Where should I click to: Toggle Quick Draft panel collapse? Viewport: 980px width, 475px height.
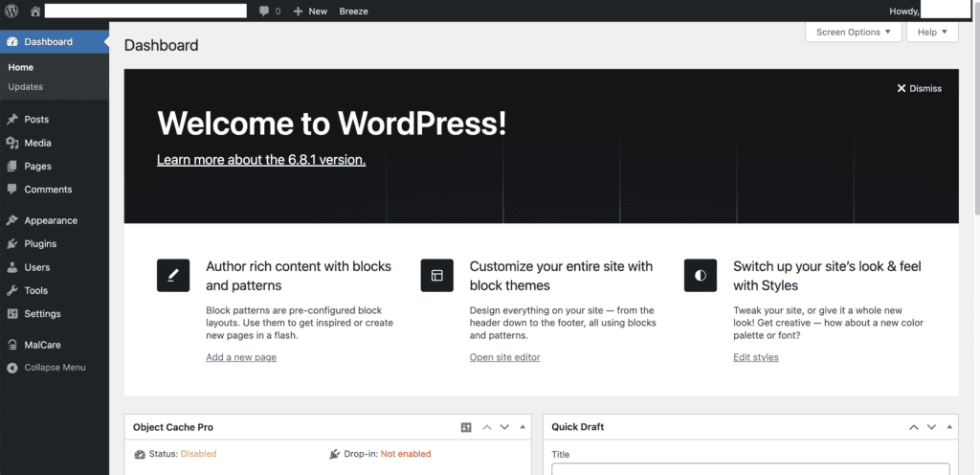click(949, 427)
